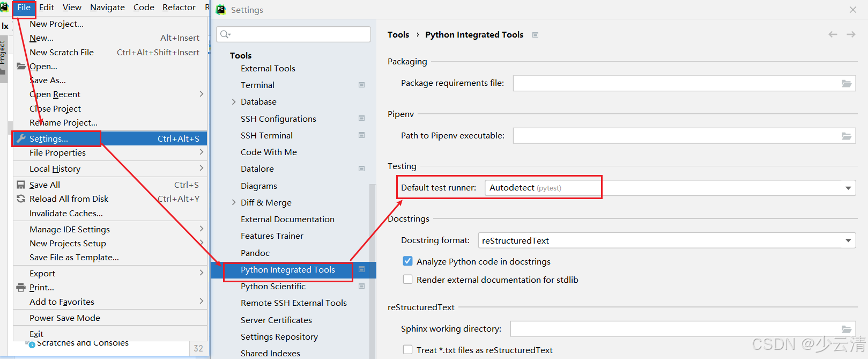Browse for Pipenv executable folder icon
Image resolution: width=868 pixels, height=359 pixels.
[847, 136]
